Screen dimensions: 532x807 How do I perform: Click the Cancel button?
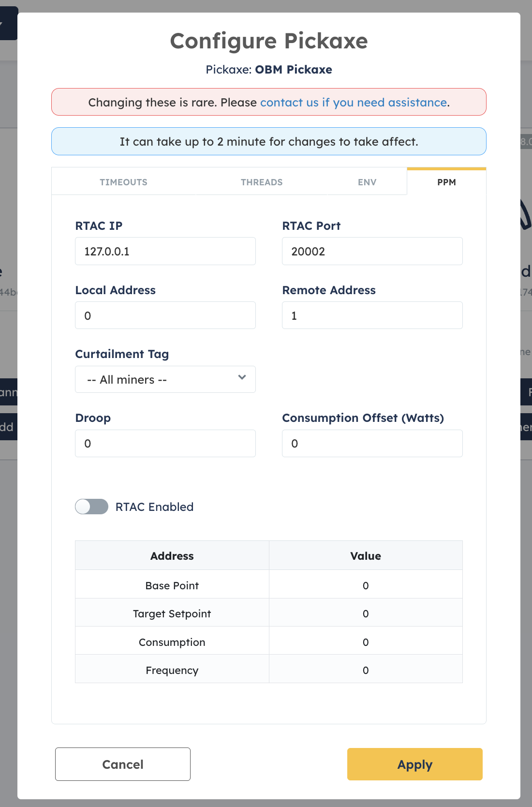[122, 764]
